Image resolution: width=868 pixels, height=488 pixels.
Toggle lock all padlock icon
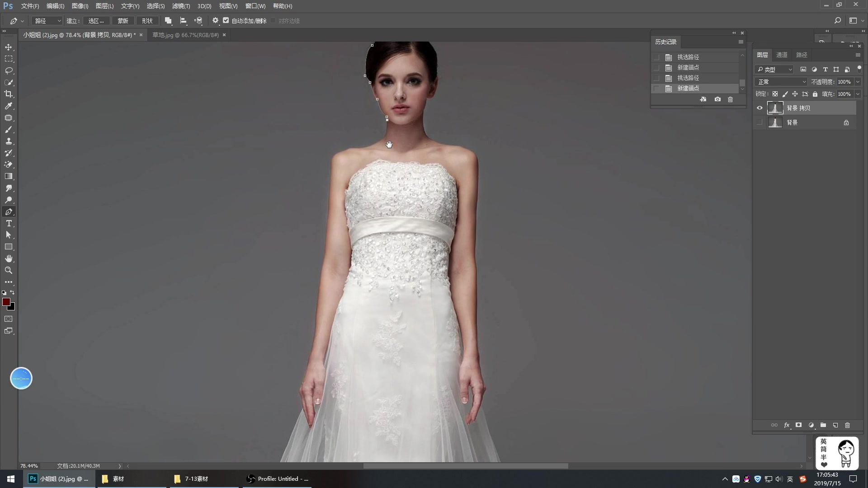[x=815, y=94]
